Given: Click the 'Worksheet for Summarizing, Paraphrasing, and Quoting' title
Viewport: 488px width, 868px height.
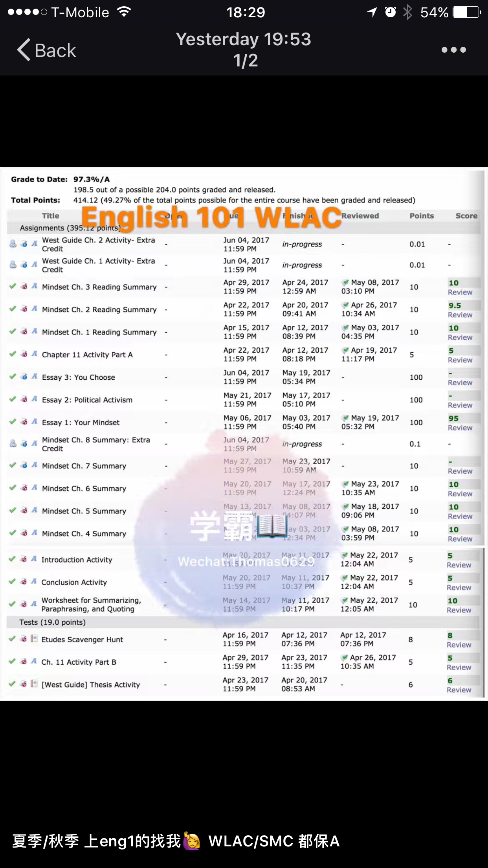Looking at the screenshot, I should (x=91, y=605).
